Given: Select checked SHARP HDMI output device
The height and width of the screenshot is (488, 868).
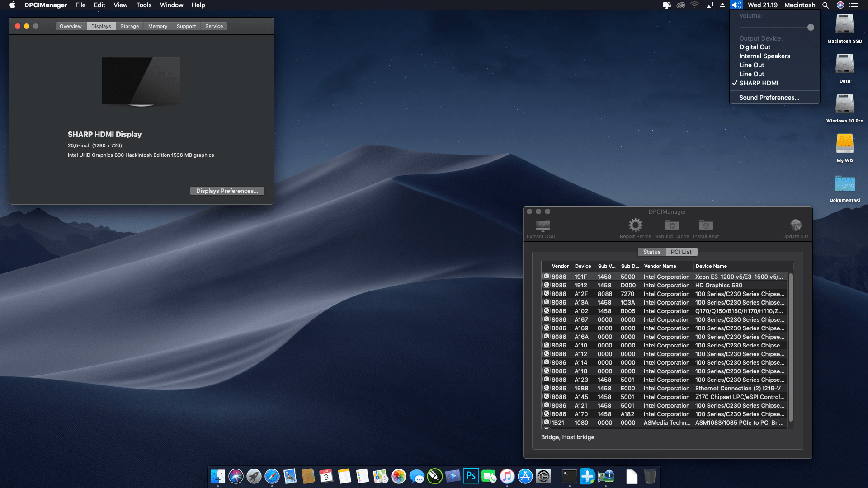Looking at the screenshot, I should click(774, 83).
